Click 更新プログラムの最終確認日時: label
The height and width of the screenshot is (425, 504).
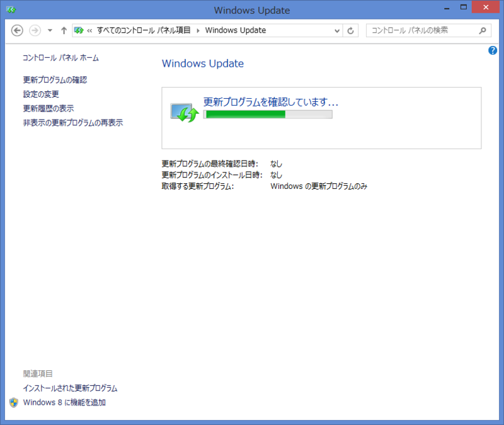tap(210, 164)
